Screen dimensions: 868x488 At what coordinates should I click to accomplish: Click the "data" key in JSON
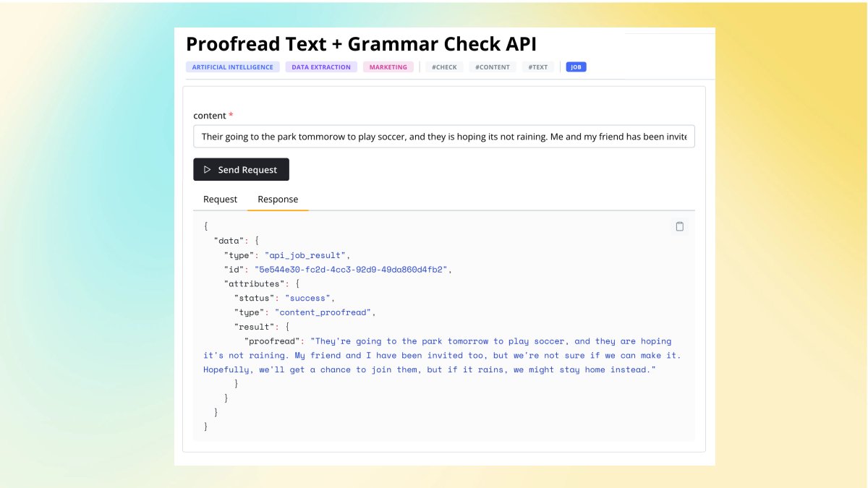click(x=229, y=241)
